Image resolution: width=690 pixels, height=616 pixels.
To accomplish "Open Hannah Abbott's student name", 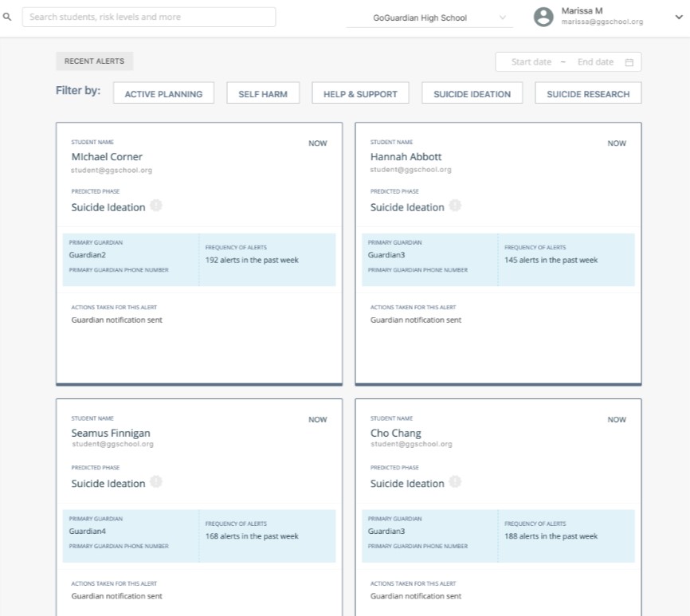I will point(406,157).
